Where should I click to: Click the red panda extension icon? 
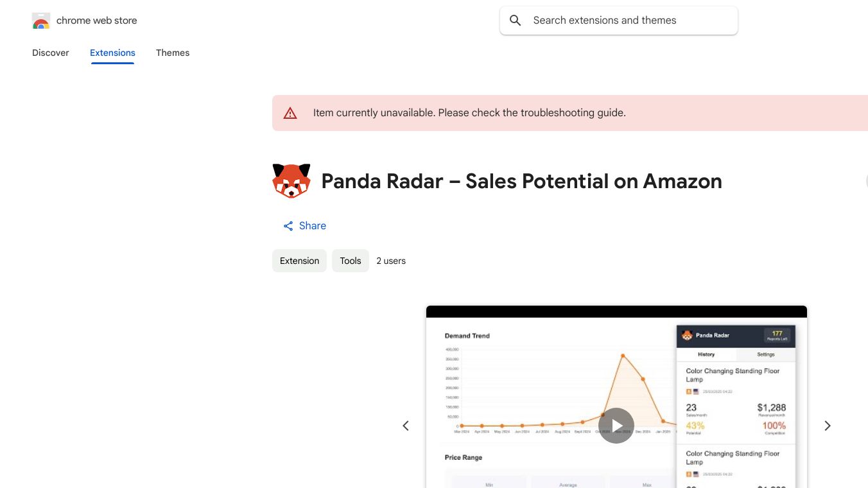[291, 181]
